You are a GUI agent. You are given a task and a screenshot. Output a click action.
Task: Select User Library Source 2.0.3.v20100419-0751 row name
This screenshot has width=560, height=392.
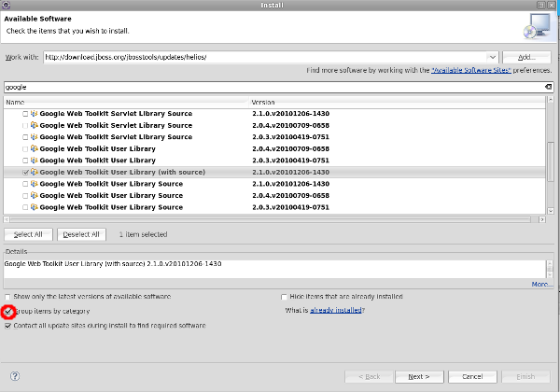click(x=111, y=207)
